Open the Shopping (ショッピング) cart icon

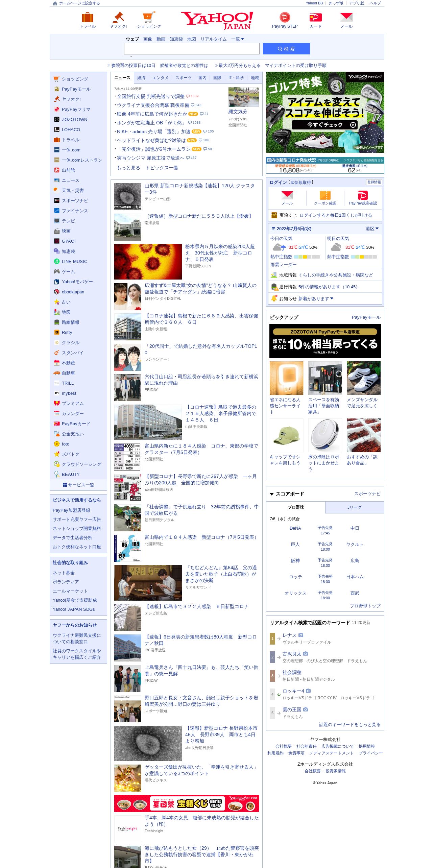[149, 17]
